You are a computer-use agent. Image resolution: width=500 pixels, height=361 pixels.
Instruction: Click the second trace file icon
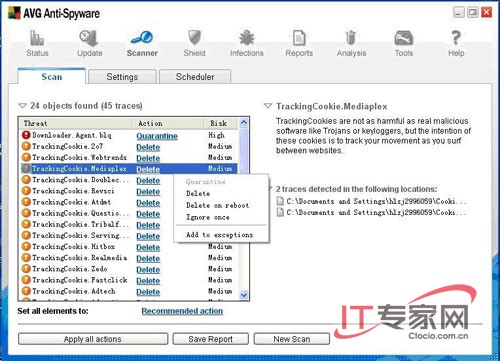point(280,212)
